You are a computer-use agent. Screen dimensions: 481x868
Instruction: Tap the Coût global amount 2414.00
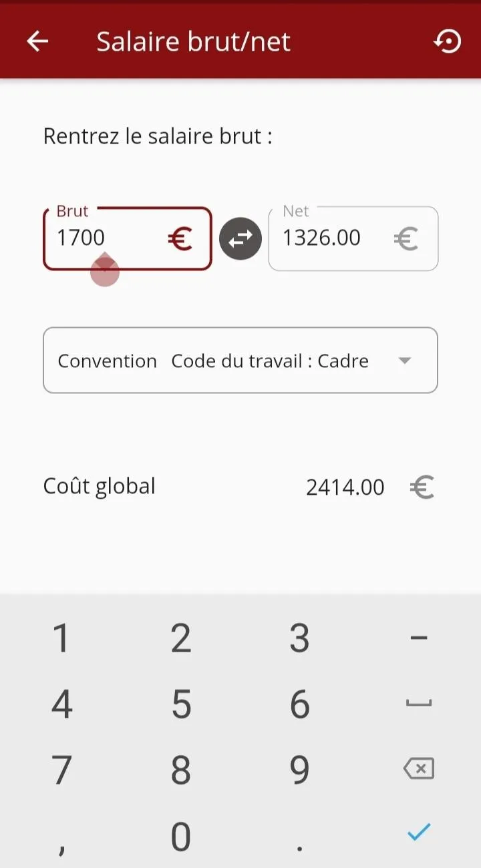[x=345, y=487]
